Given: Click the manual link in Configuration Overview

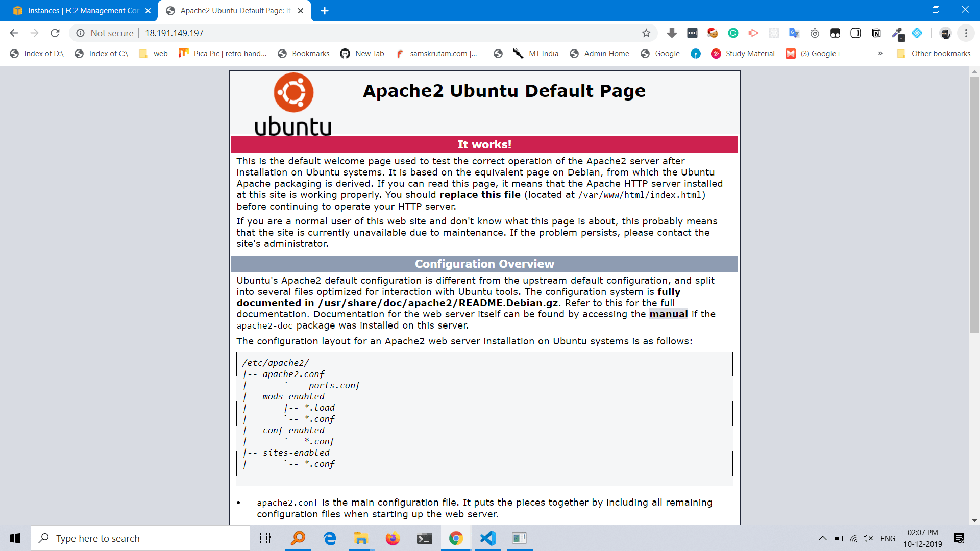Looking at the screenshot, I should [668, 314].
